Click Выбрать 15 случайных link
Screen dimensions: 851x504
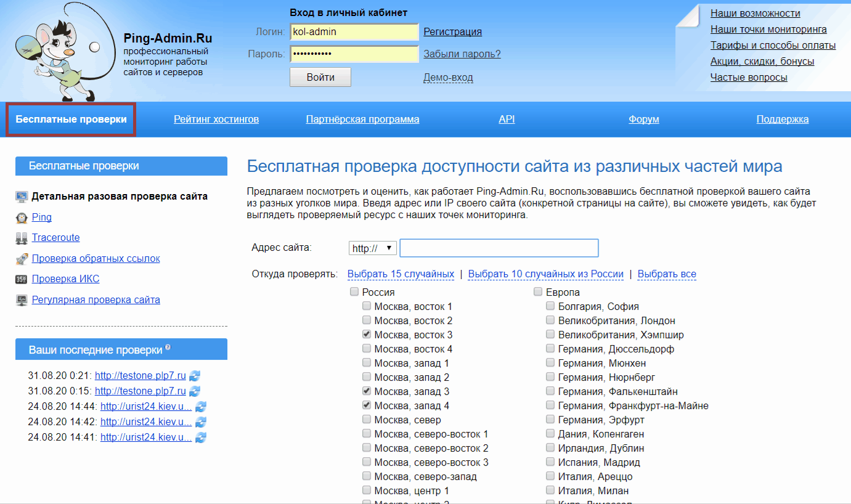(401, 274)
